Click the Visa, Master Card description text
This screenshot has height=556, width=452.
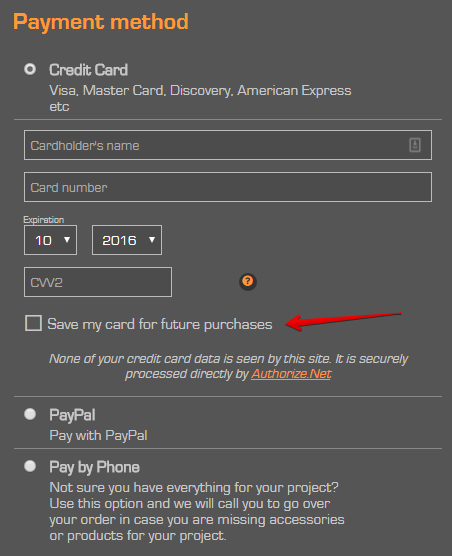[x=200, y=98]
